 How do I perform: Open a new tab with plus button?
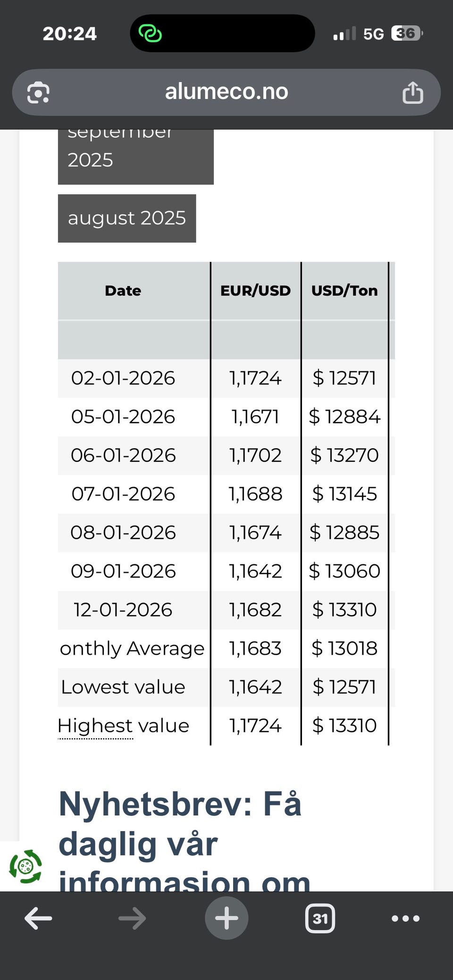point(226,918)
